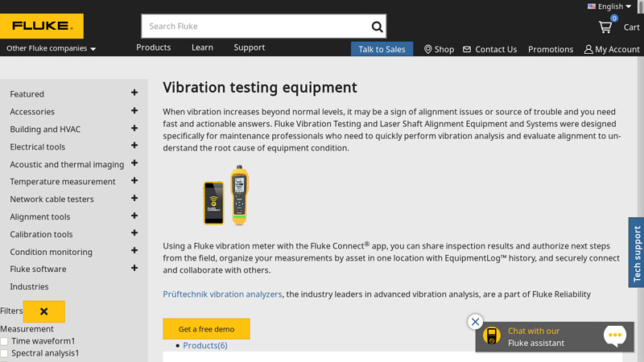Screen dimensions: 644x362
Task: Close the chat assistant popup
Action: click(475, 322)
